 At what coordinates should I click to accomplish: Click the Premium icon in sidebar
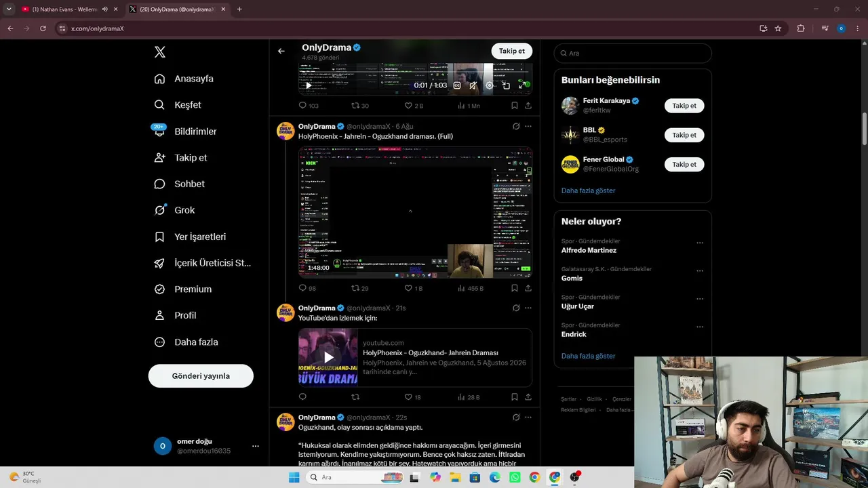coord(160,289)
